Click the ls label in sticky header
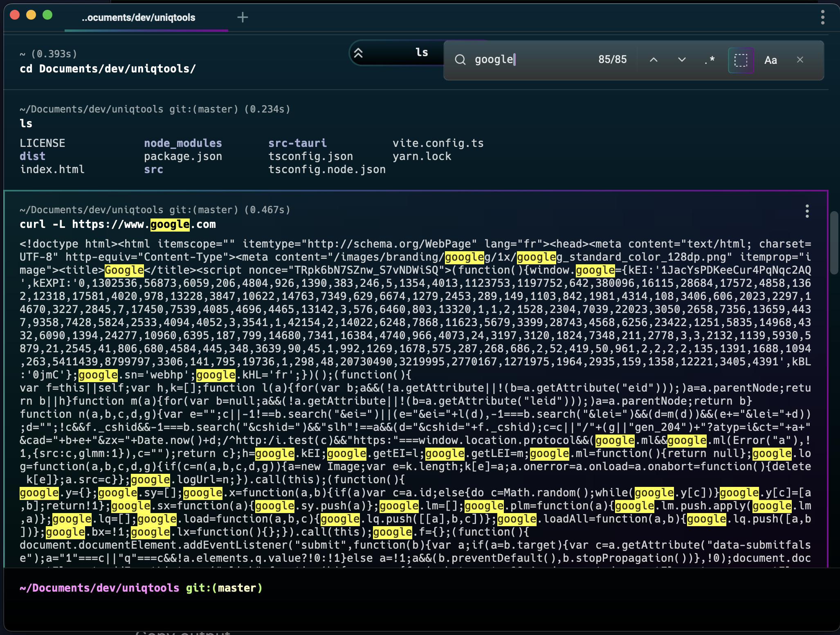 click(422, 52)
